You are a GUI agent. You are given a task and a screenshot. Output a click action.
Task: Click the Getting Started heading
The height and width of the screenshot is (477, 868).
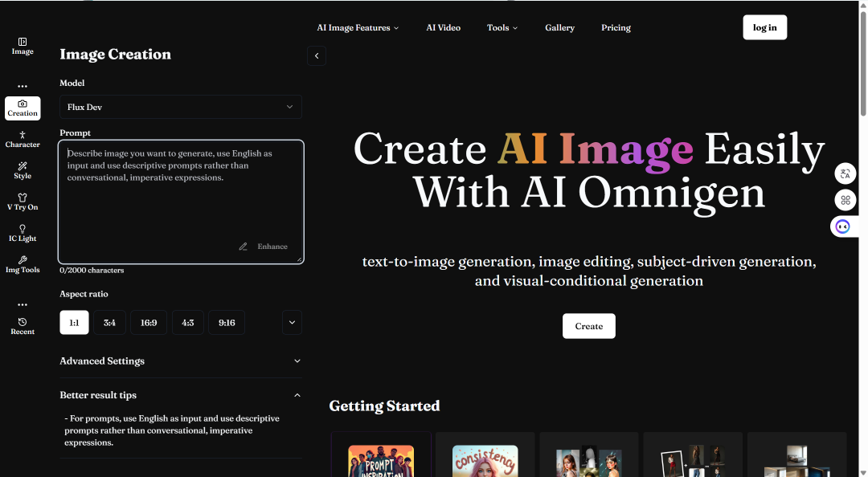384,406
